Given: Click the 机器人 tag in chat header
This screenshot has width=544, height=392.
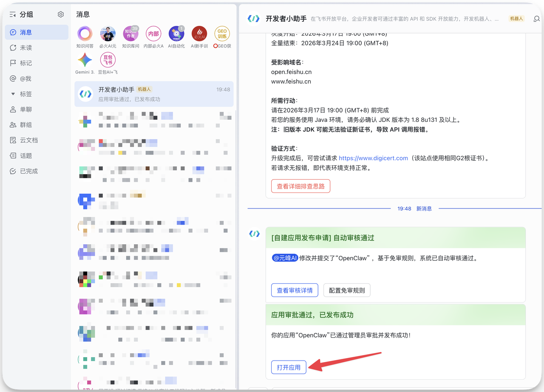Looking at the screenshot, I should click(x=516, y=19).
